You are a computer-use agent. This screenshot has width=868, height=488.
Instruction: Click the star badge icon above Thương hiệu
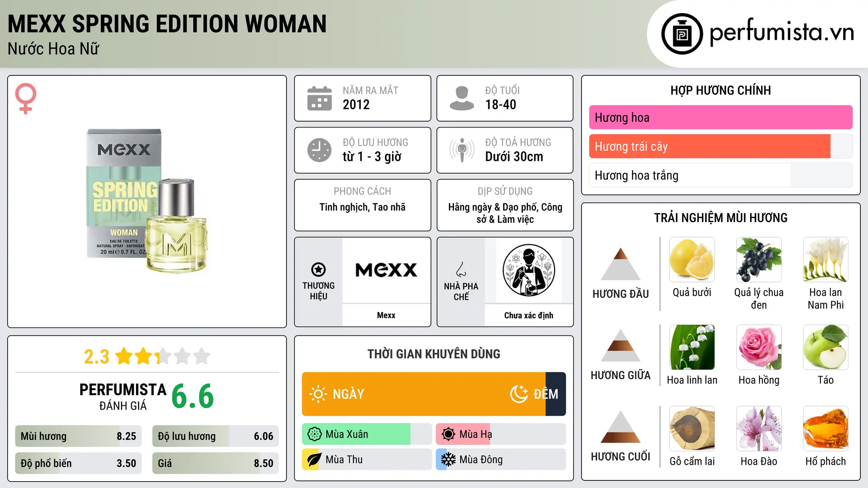(x=318, y=269)
